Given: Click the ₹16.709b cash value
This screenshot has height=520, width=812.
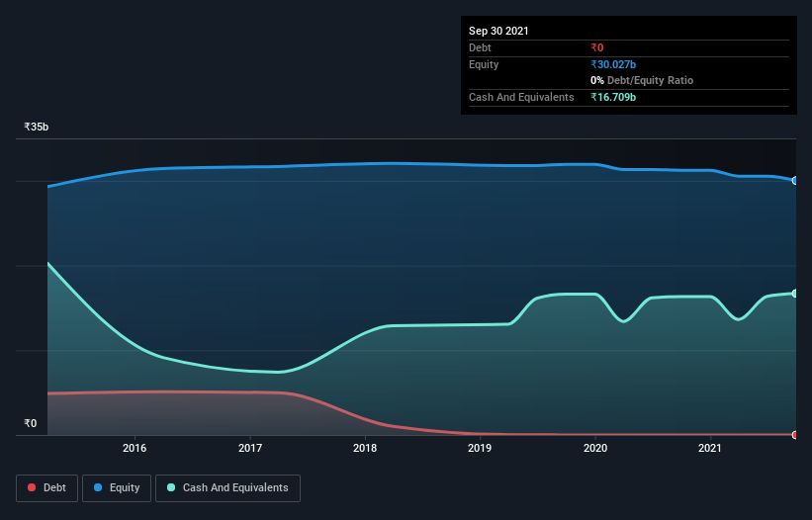Looking at the screenshot, I should [613, 97].
